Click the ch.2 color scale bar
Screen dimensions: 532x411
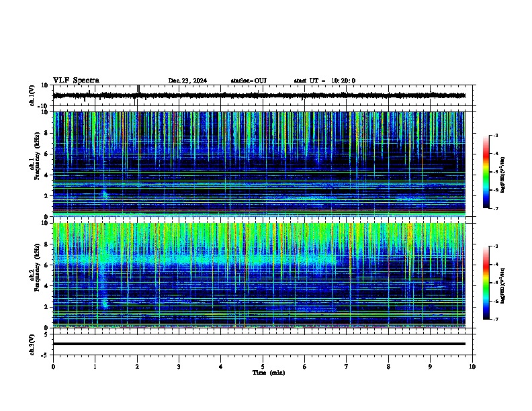click(x=486, y=283)
